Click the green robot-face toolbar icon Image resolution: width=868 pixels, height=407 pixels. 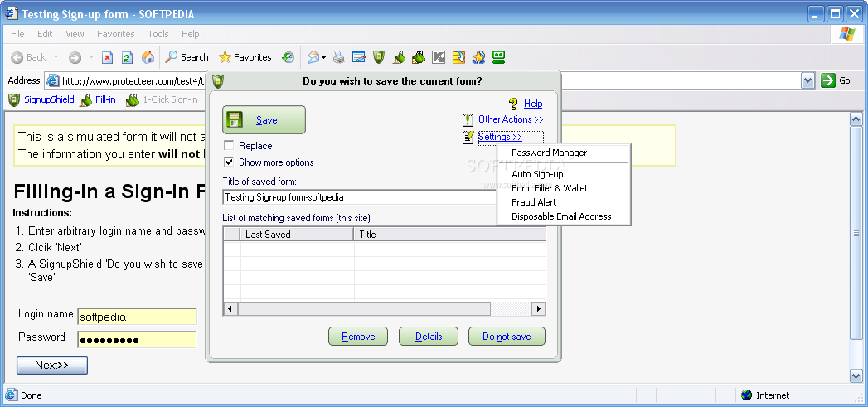coord(499,57)
